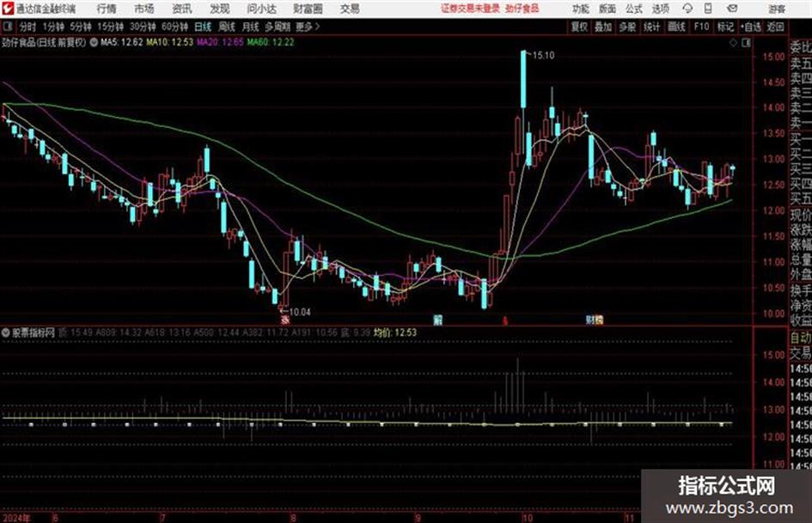
Task: Click the MA20: 12.65 indicator value
Action: click(x=220, y=42)
